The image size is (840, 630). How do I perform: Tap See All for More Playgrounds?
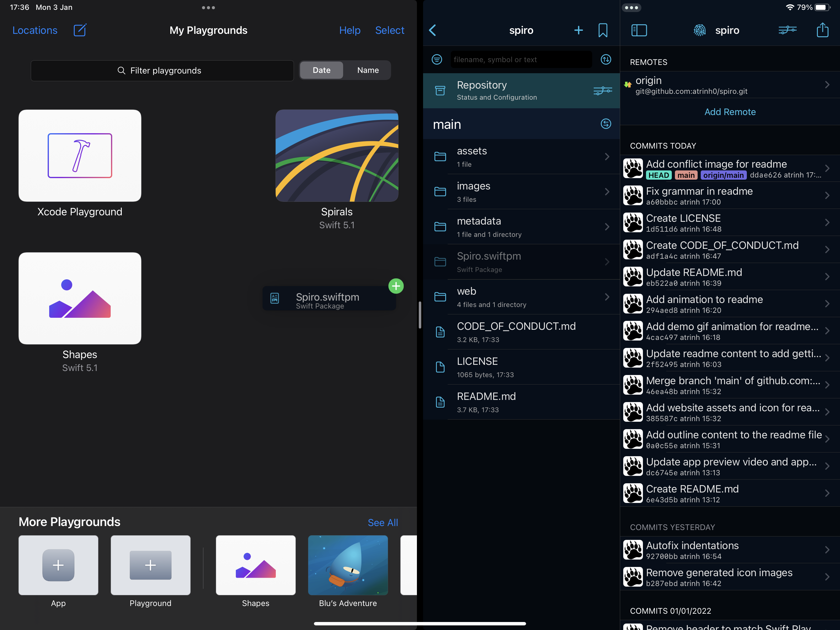(x=382, y=522)
